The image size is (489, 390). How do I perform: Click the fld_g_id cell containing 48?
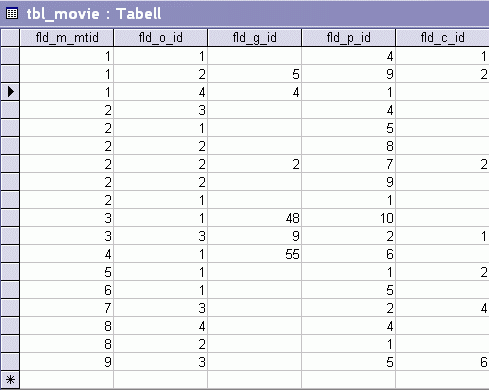(x=255, y=218)
